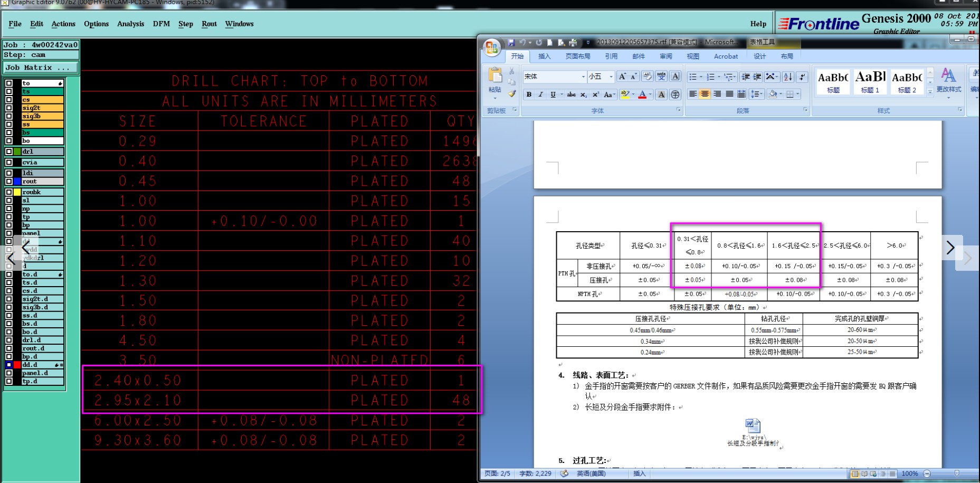
Task: Justify paragraph text
Action: coord(729,94)
